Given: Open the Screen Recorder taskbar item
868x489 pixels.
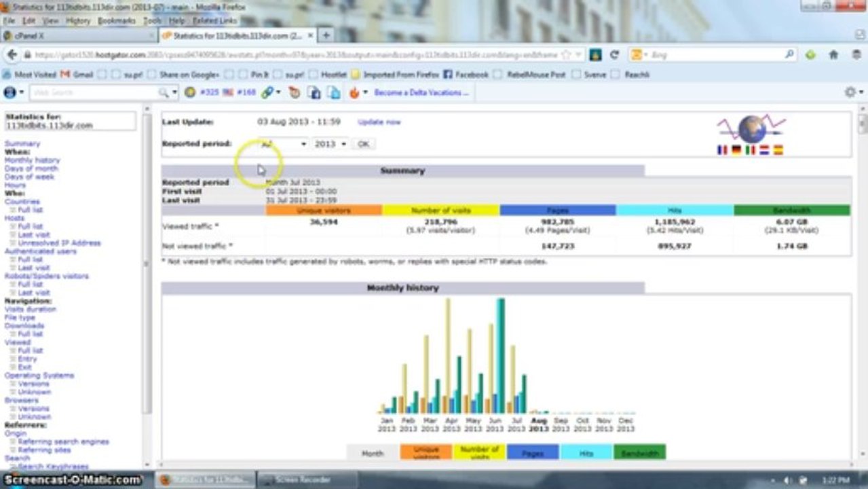Looking at the screenshot, I should 303,479.
